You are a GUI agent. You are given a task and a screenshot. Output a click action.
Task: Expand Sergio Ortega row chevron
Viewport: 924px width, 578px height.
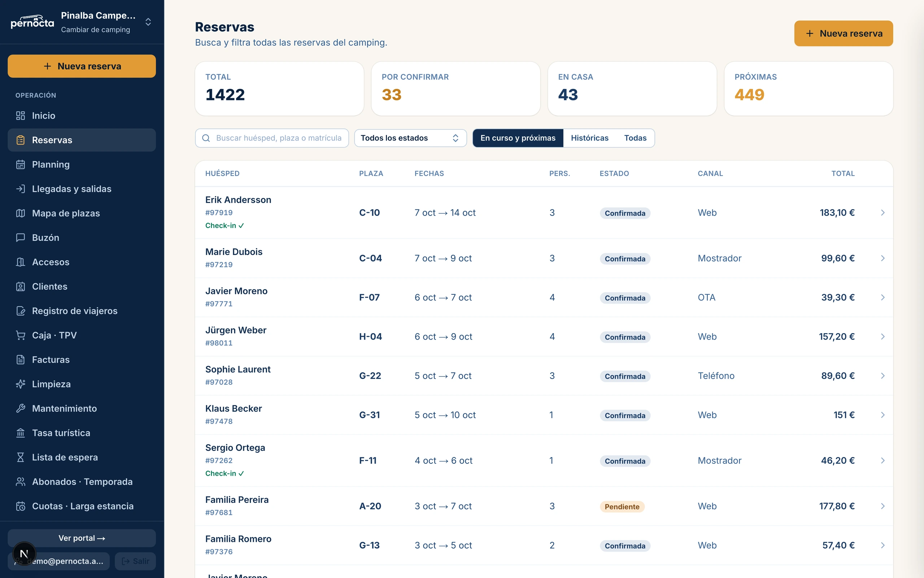882,461
